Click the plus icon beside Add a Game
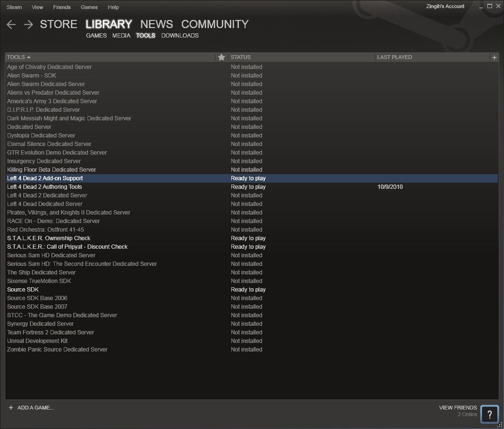 click(x=11, y=408)
